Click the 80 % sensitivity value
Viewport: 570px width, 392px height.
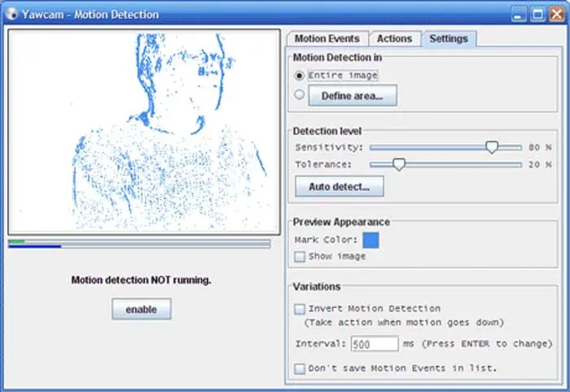pyautogui.click(x=540, y=147)
